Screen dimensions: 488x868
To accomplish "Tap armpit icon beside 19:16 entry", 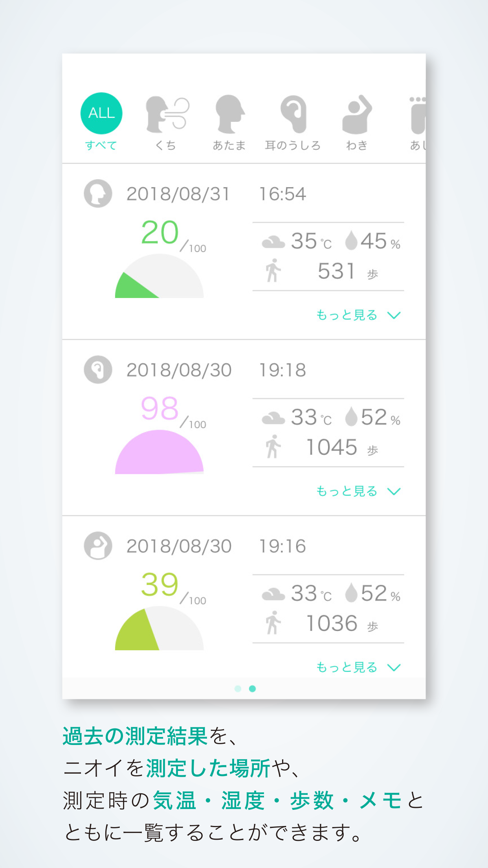I will click(x=98, y=546).
